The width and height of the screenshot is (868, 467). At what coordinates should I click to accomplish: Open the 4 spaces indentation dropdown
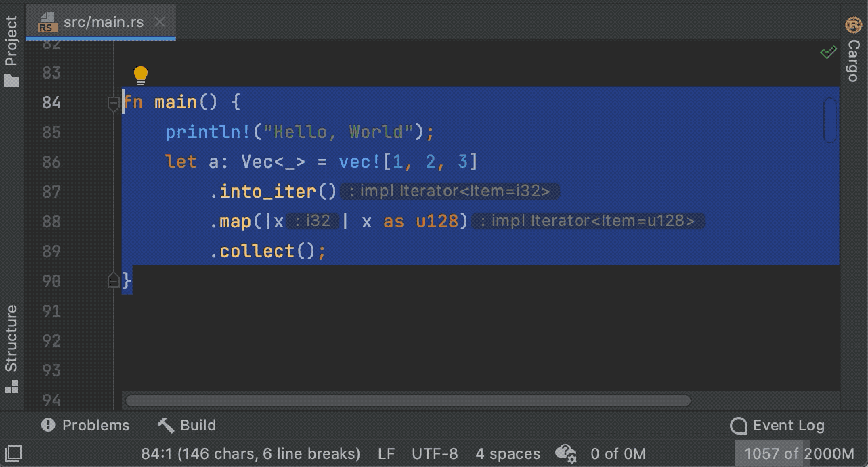point(507,453)
